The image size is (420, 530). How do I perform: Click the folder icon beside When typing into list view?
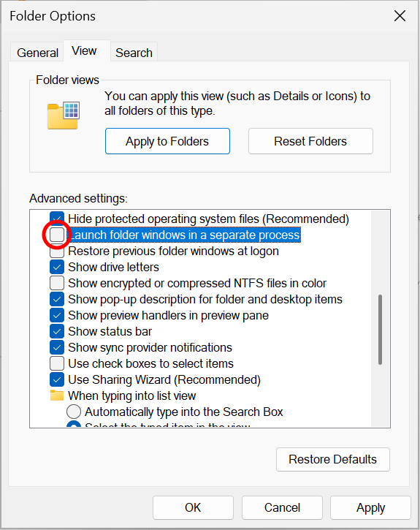pos(57,395)
